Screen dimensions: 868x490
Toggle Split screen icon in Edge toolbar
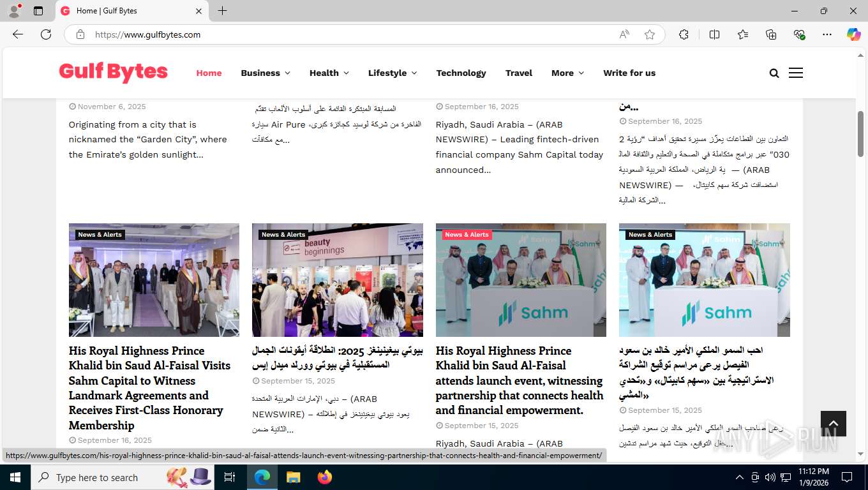(714, 34)
